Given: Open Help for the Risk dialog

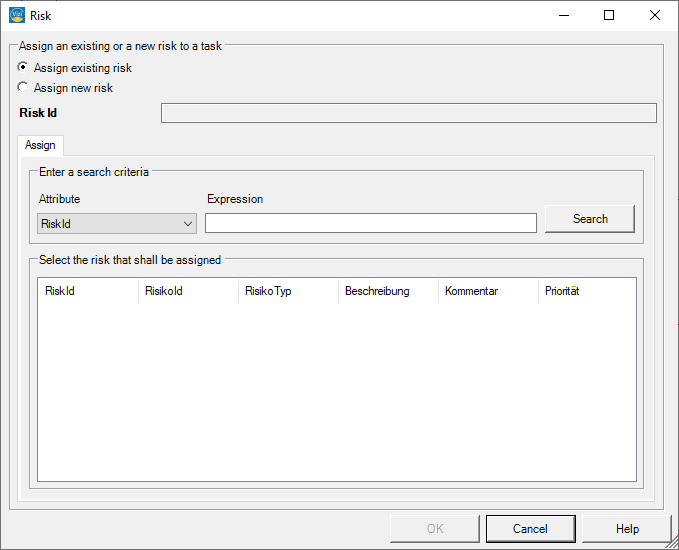Looking at the screenshot, I should click(627, 529).
